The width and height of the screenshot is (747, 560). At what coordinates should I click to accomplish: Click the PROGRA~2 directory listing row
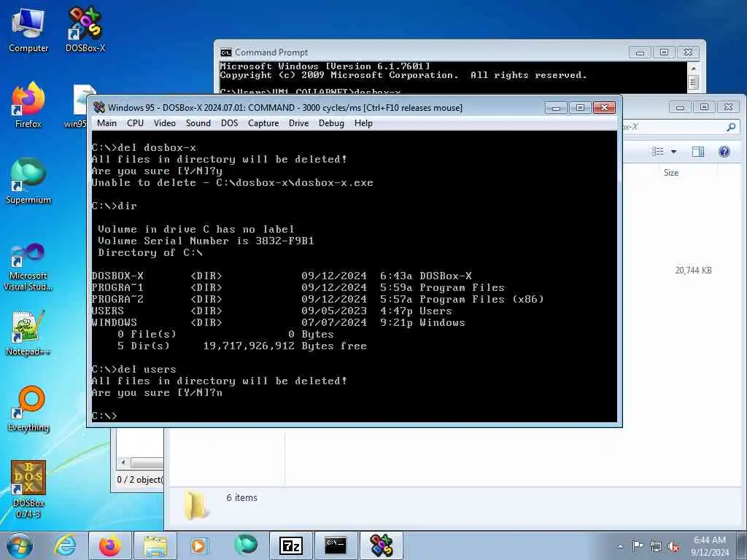pos(317,299)
